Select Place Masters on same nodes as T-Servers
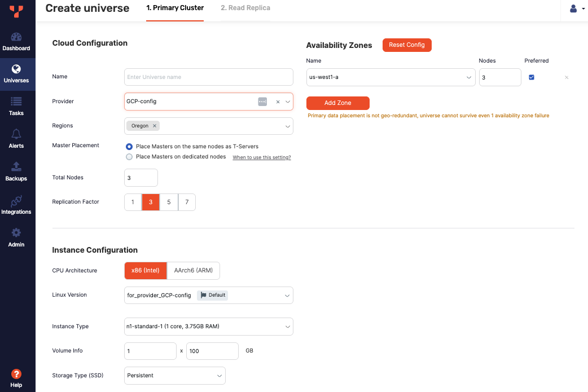Image resolution: width=588 pixels, height=392 pixels. coord(129,146)
